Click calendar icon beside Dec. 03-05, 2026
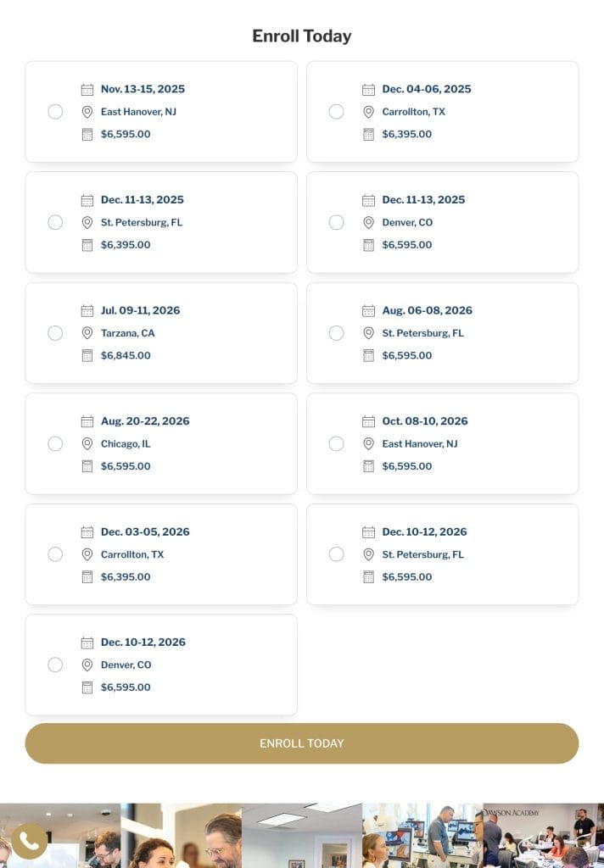604x868 pixels. [87, 532]
